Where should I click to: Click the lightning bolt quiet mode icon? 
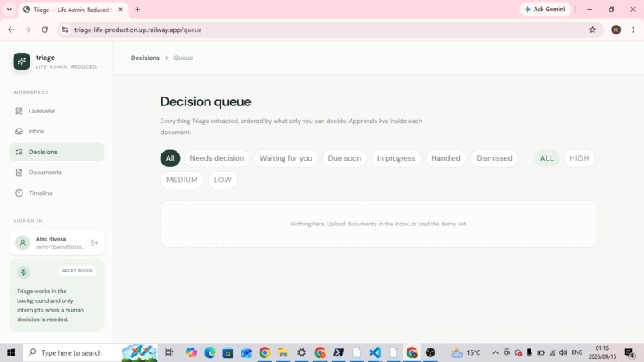click(23, 272)
